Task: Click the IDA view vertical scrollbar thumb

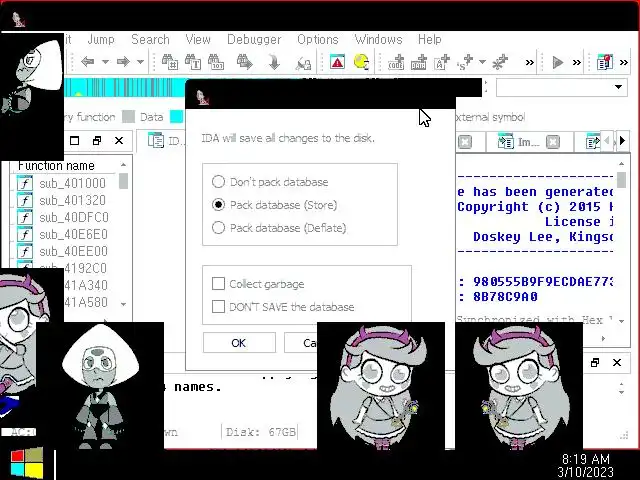Action: pos(621,180)
